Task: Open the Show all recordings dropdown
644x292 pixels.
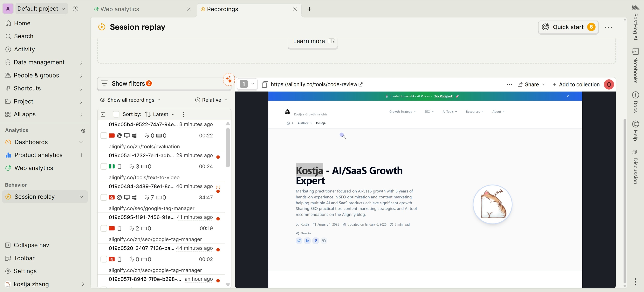Action: [130, 100]
